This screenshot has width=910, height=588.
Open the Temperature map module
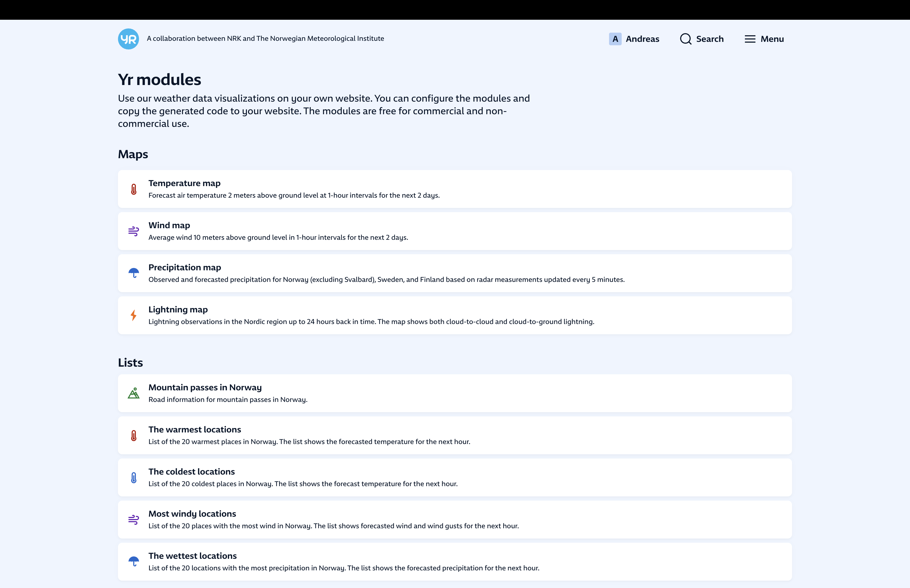184,183
